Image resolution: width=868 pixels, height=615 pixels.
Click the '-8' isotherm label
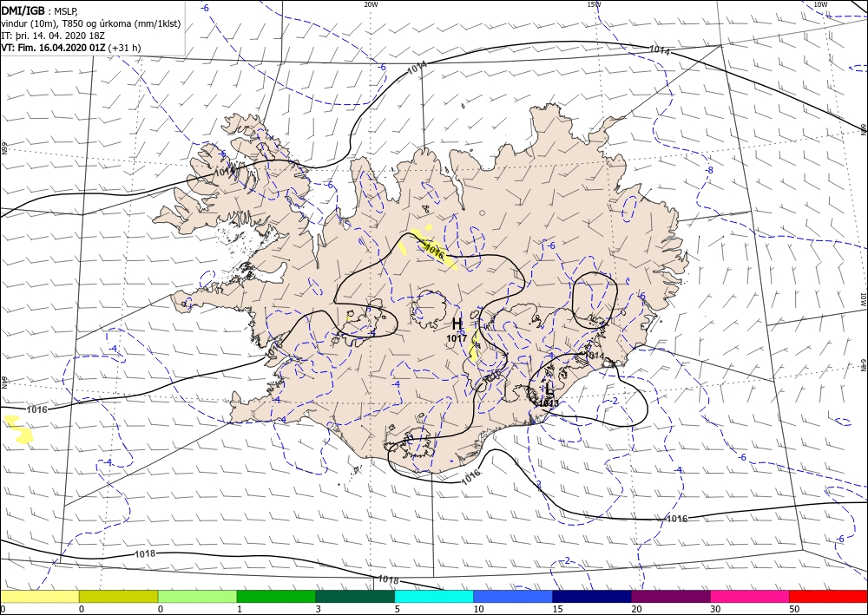(x=709, y=170)
